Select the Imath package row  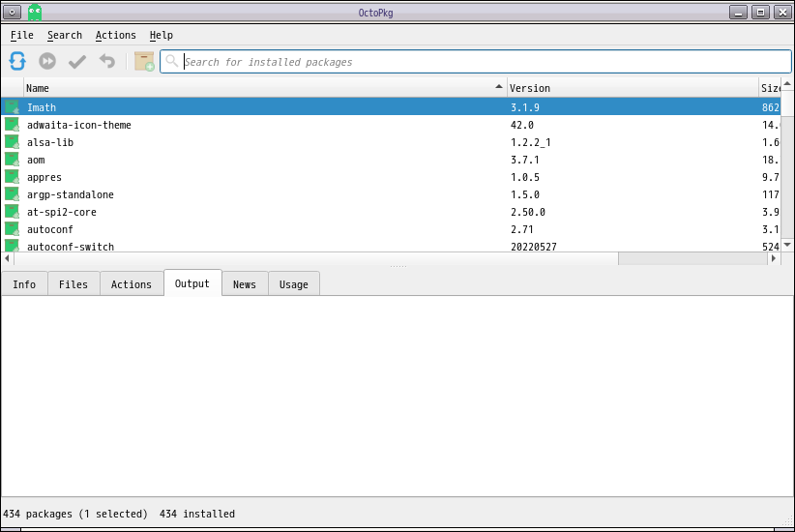point(391,107)
